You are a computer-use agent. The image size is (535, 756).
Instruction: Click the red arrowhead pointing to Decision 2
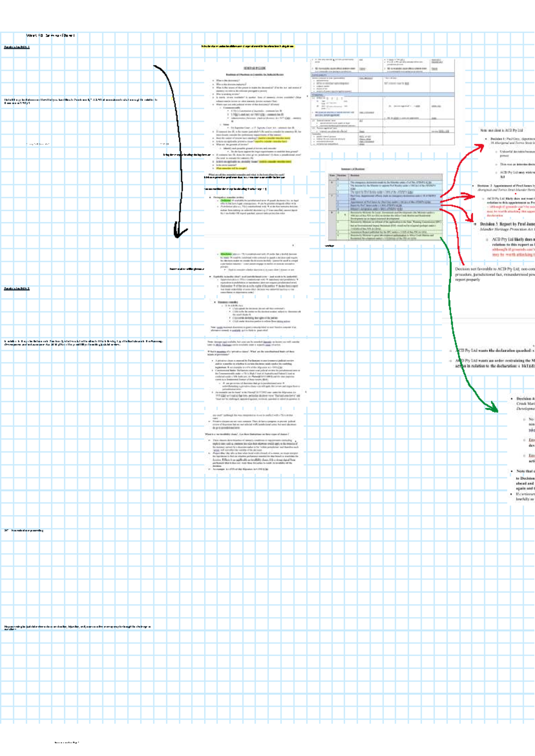[469, 196]
